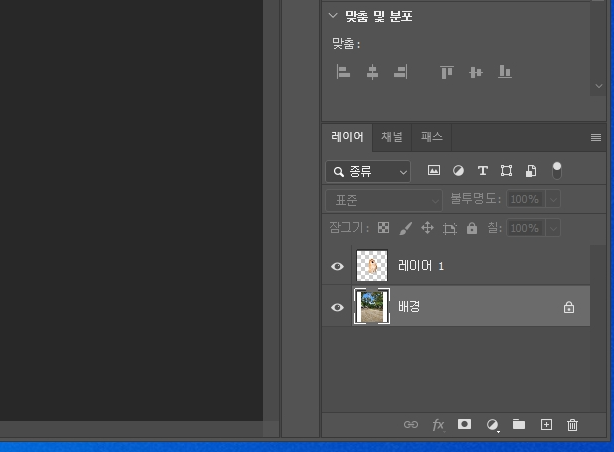Hide the 레이어 1 layer
The width and height of the screenshot is (614, 452).
coord(337,266)
